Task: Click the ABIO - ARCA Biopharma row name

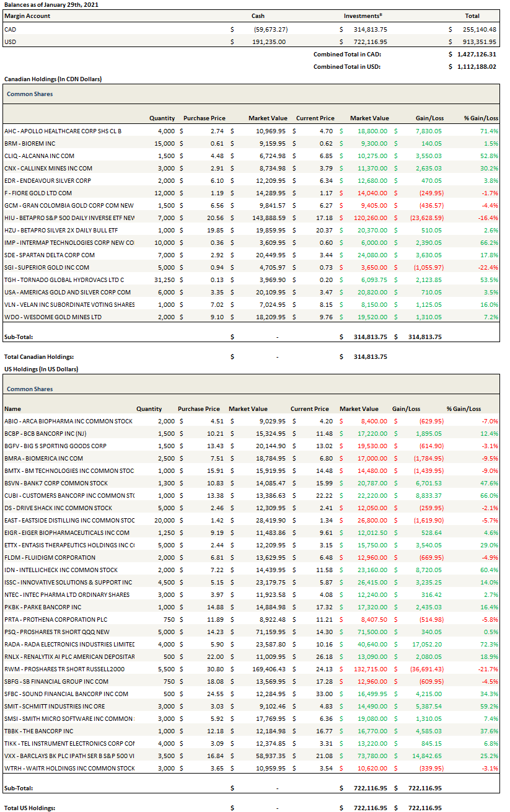Action: coord(68,421)
